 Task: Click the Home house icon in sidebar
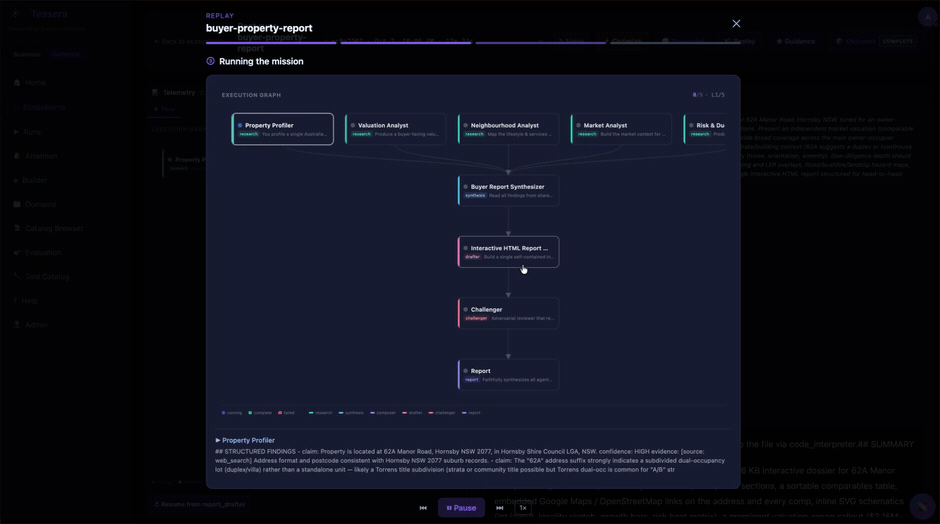click(x=17, y=83)
